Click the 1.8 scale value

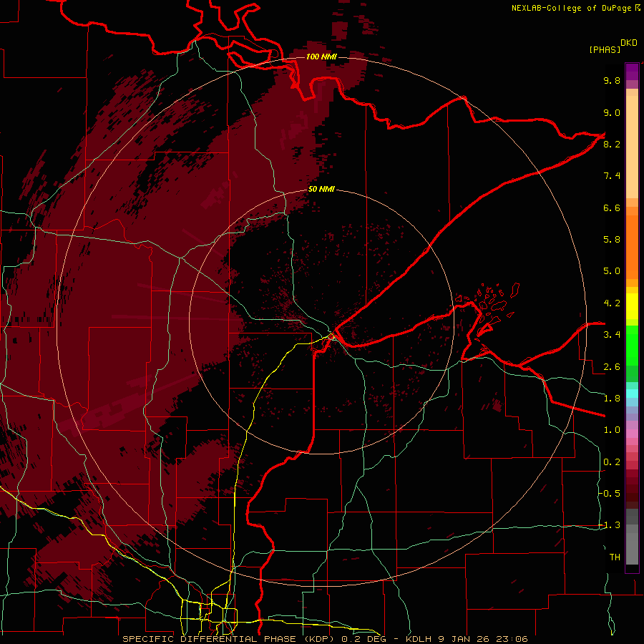pos(612,399)
